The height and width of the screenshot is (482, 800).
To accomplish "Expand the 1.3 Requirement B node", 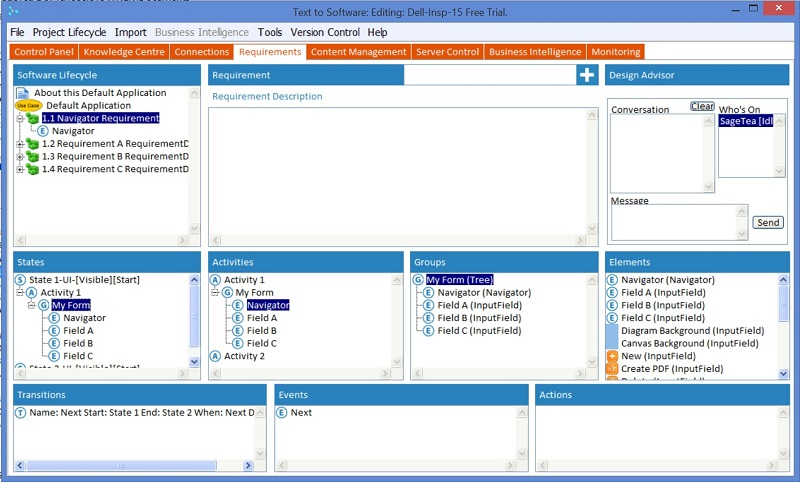I will pos(20,157).
